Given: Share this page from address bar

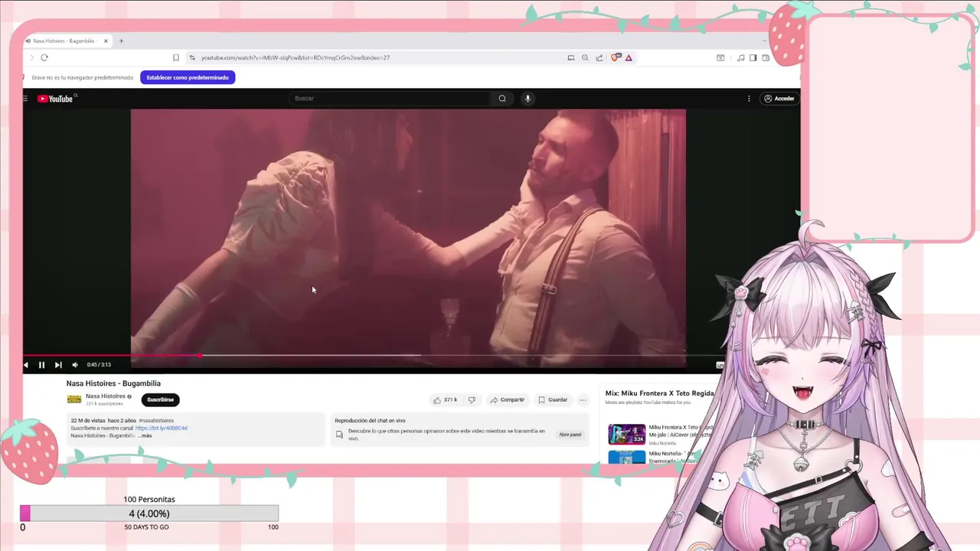Looking at the screenshot, I should 599,57.
